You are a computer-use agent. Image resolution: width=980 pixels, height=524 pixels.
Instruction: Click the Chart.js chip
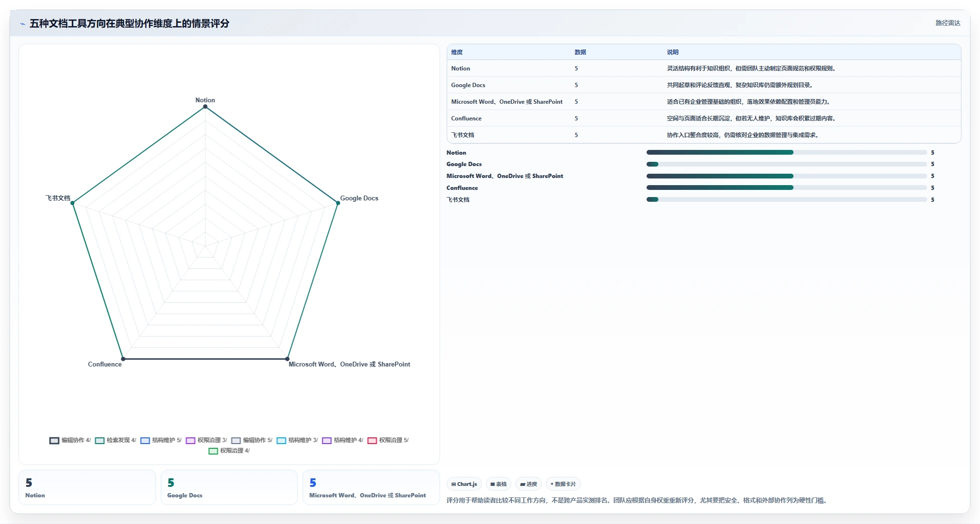click(464, 484)
